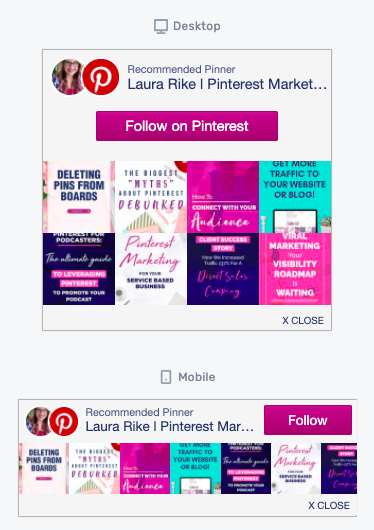Open Laura Rike name link in desktop widget
Viewport: 374px width, 530px height.
[x=227, y=84]
